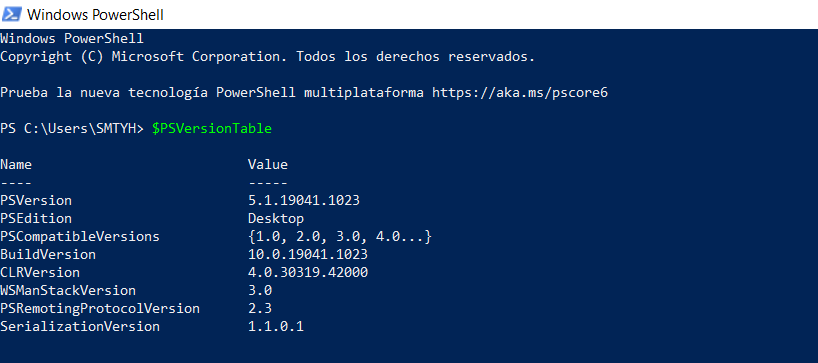Open the https://aka.ms/pscore6 link

click(520, 93)
